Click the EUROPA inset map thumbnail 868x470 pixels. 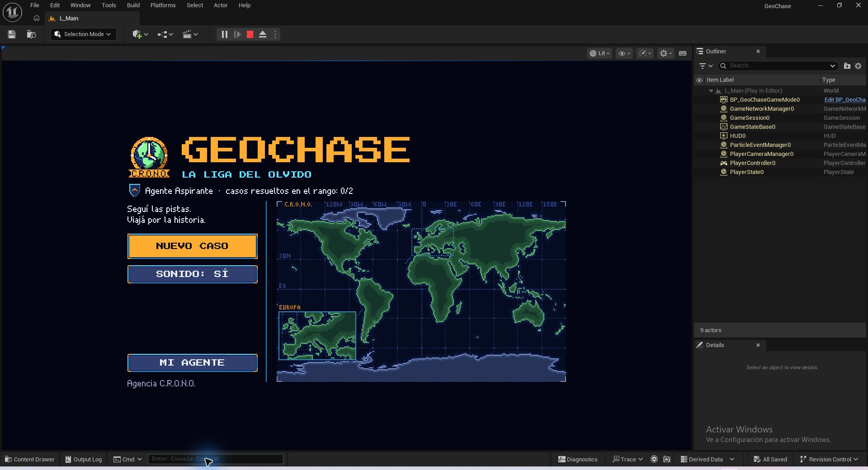point(317,336)
